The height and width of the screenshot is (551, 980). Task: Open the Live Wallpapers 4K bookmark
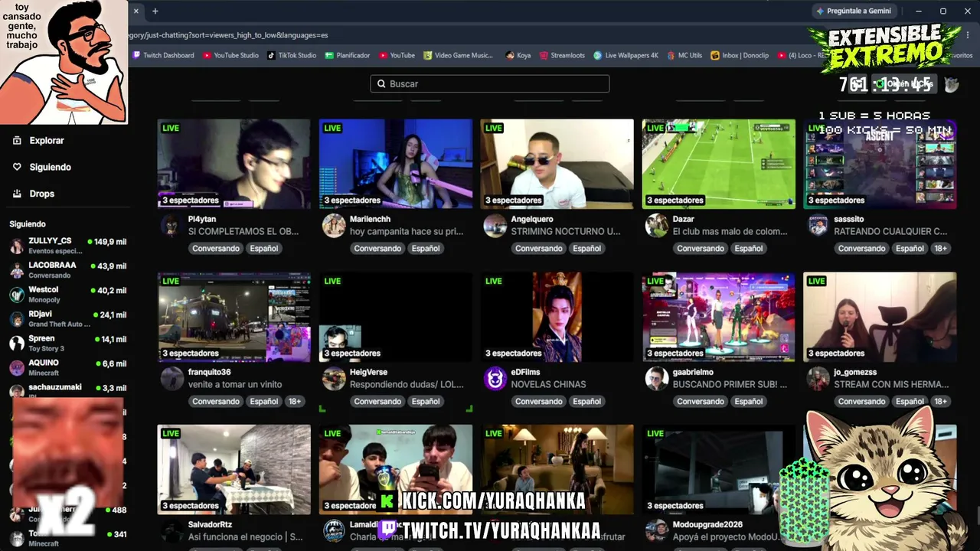pos(626,55)
